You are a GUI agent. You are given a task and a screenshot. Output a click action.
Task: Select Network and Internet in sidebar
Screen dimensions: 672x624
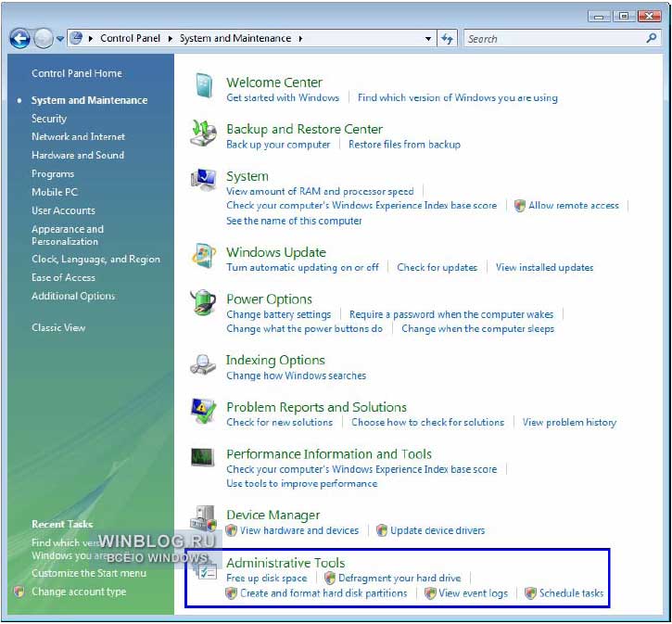78,136
